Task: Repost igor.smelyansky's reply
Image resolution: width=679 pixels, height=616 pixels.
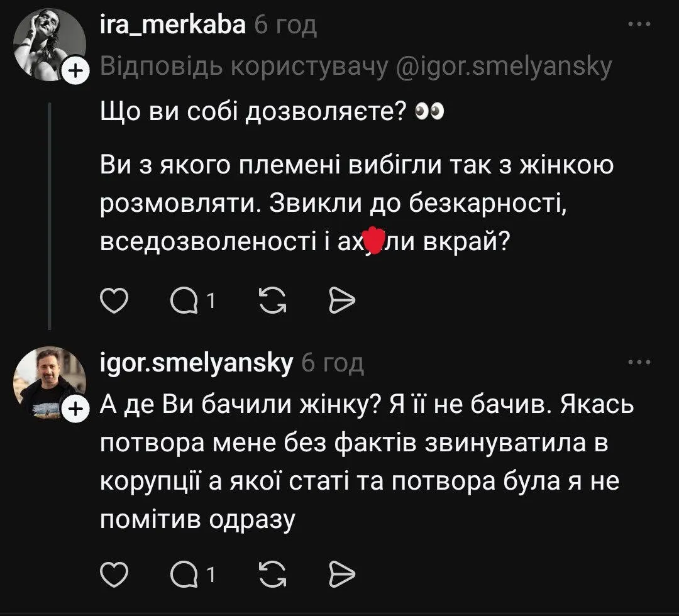Action: (x=270, y=573)
